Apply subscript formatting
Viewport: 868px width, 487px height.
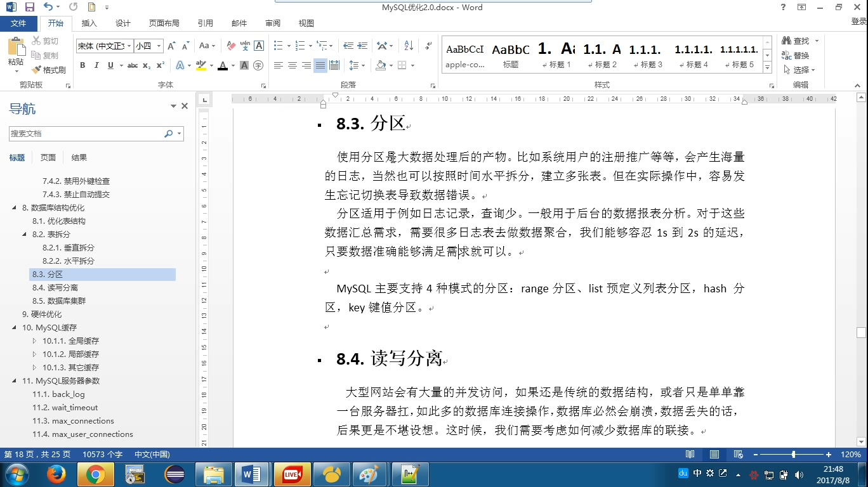[147, 65]
